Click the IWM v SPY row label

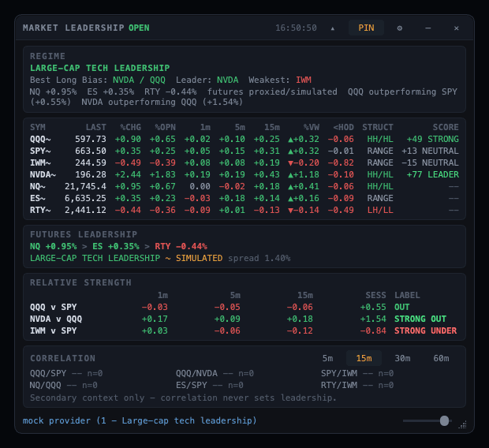coord(54,330)
